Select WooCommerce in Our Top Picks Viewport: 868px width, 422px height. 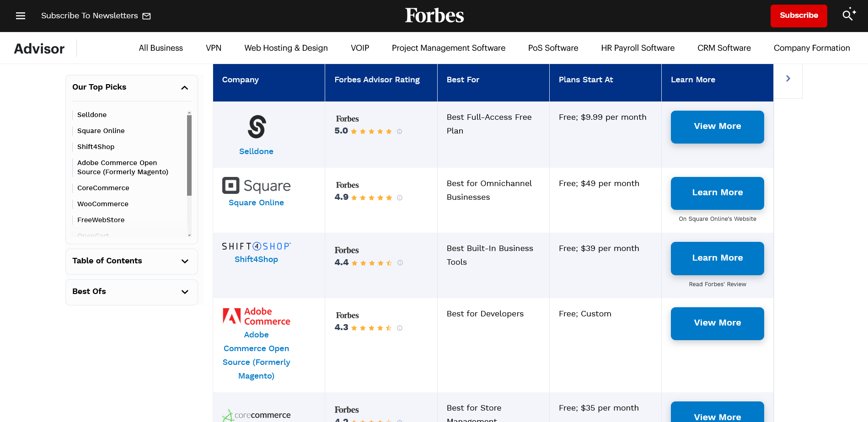(103, 204)
